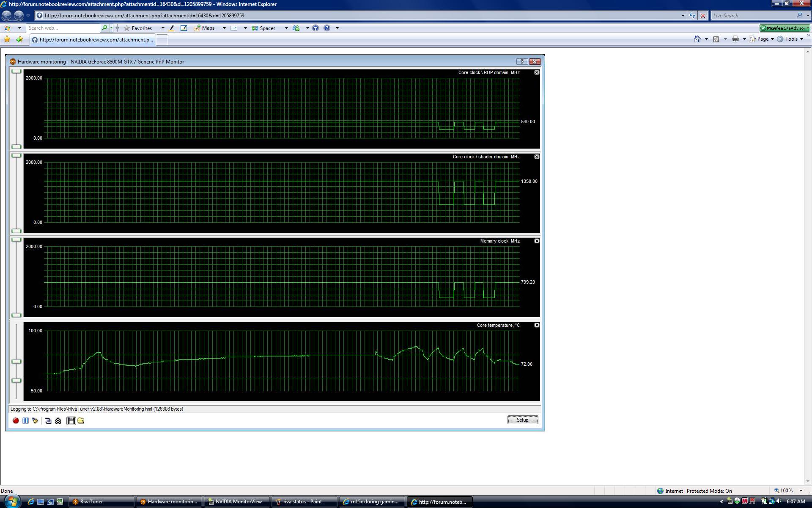
Task: Switch to 'riva status - Paint' taskbar item
Action: click(x=304, y=502)
